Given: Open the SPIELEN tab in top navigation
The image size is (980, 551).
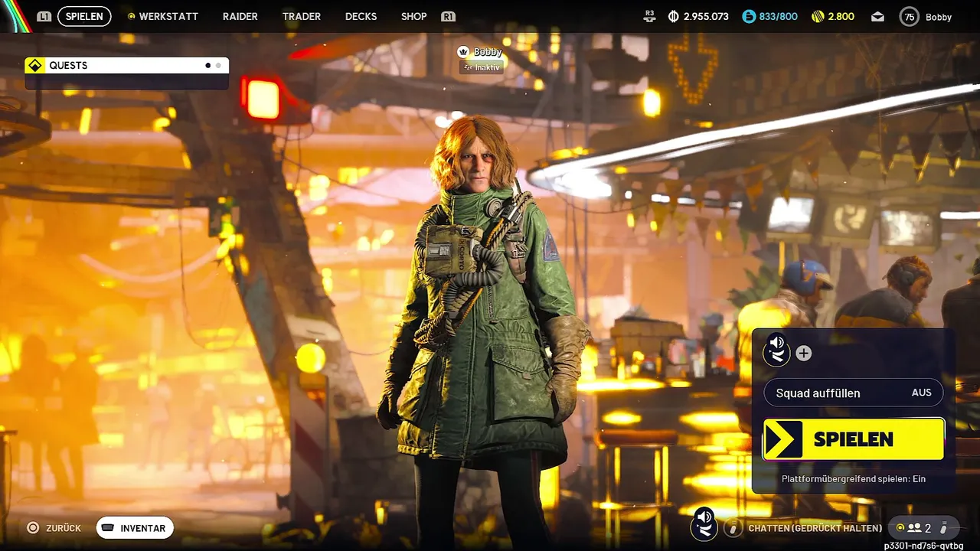Looking at the screenshot, I should point(84,16).
